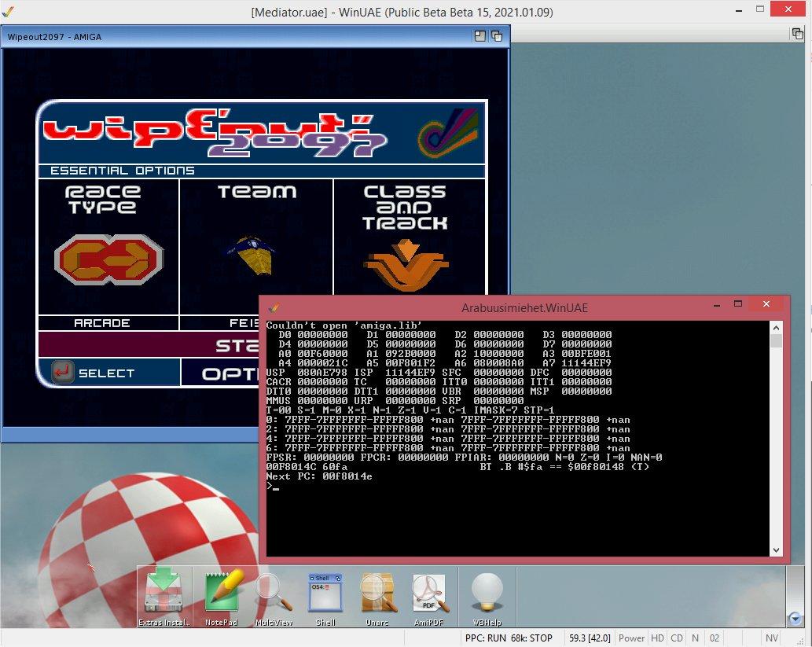Click the CLASS AND TRACK heading
The width and height of the screenshot is (812, 647).
[x=405, y=208]
